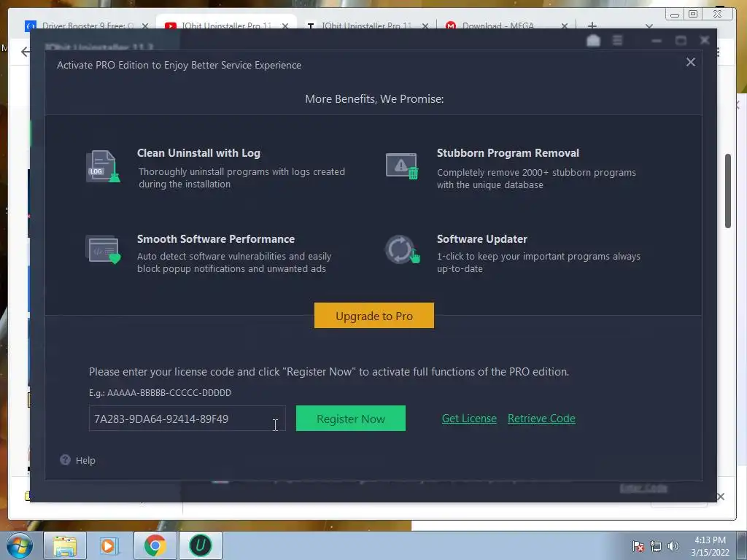This screenshot has width=747, height=560.
Task: Click the IObit Uninstaller taskbar icon
Action: click(201, 545)
